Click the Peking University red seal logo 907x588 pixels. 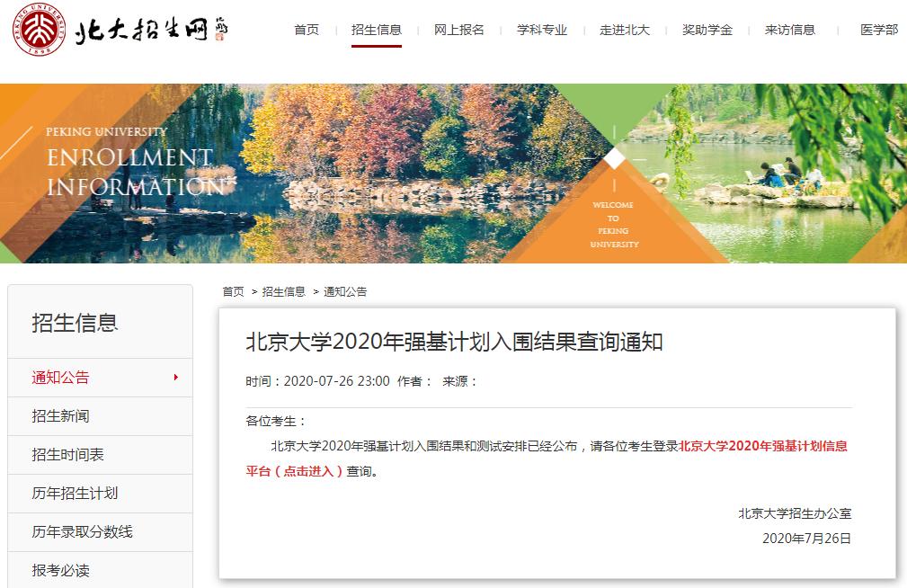(x=38, y=29)
